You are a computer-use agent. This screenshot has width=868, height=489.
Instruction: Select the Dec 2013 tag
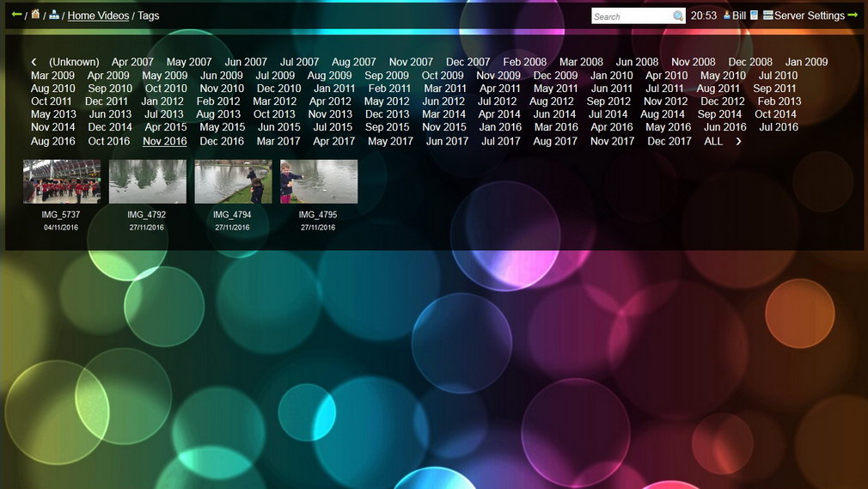[387, 114]
